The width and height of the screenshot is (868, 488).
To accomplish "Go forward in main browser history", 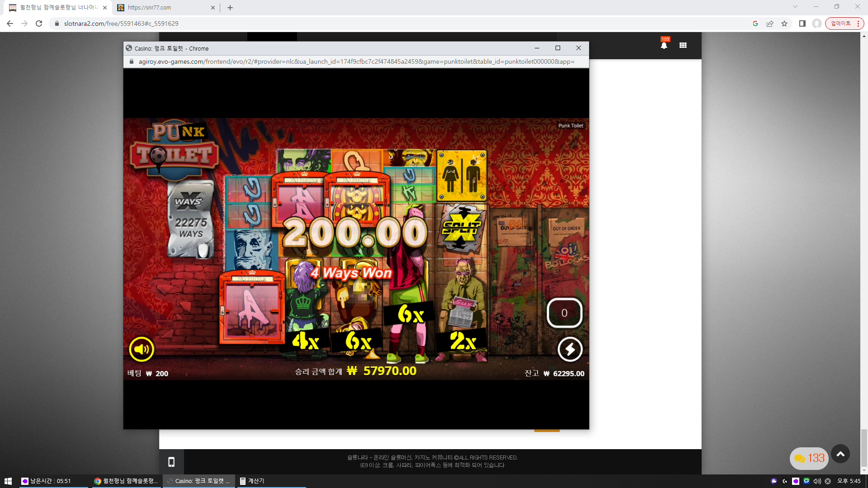I will (24, 23).
